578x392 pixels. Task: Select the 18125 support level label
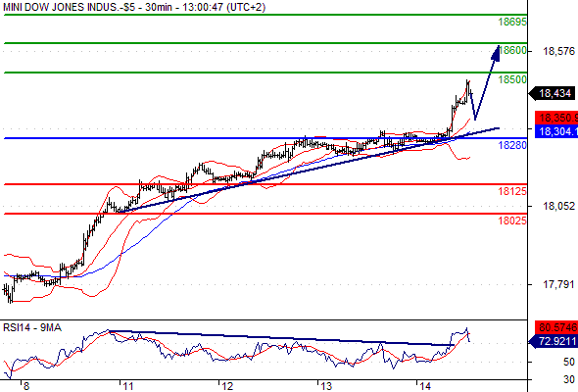512,191
